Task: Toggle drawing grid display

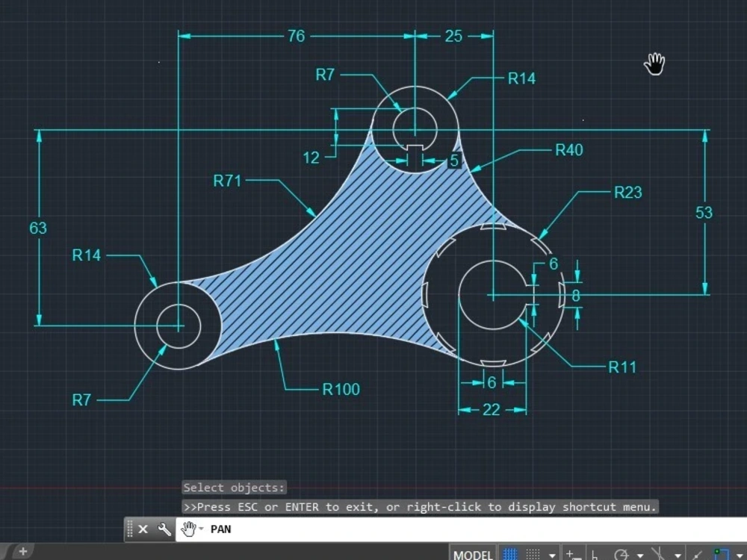Action: coord(509,554)
